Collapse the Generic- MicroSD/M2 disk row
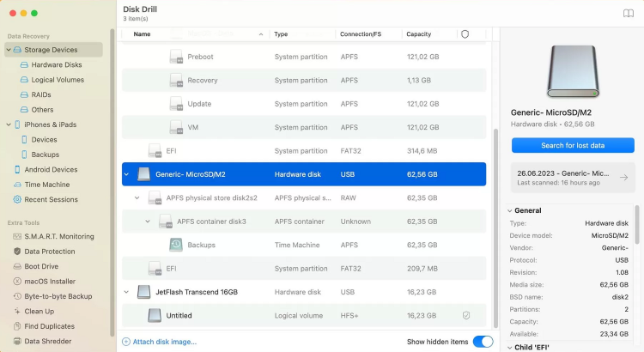Screen dimensions: 644x352 [126, 174]
